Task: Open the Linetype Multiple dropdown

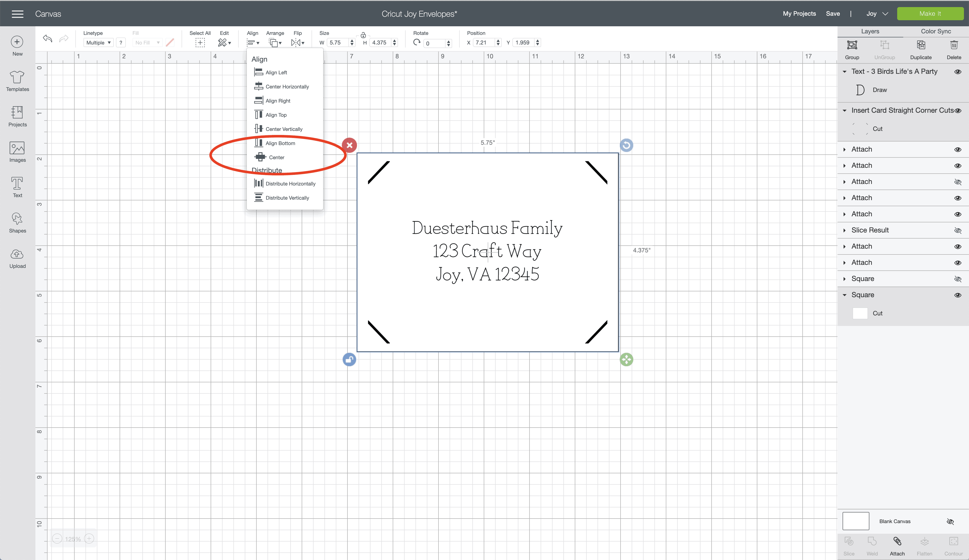Action: 98,43
